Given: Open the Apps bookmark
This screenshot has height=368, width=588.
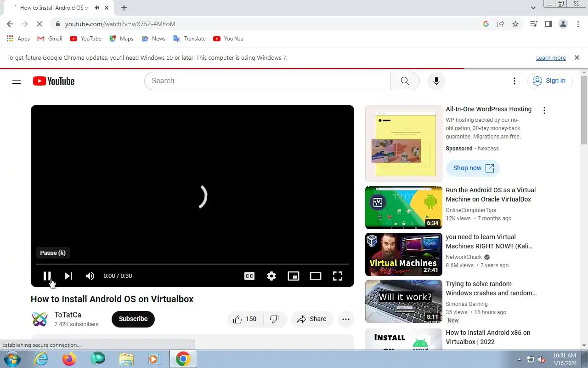Looking at the screenshot, I should (x=18, y=39).
